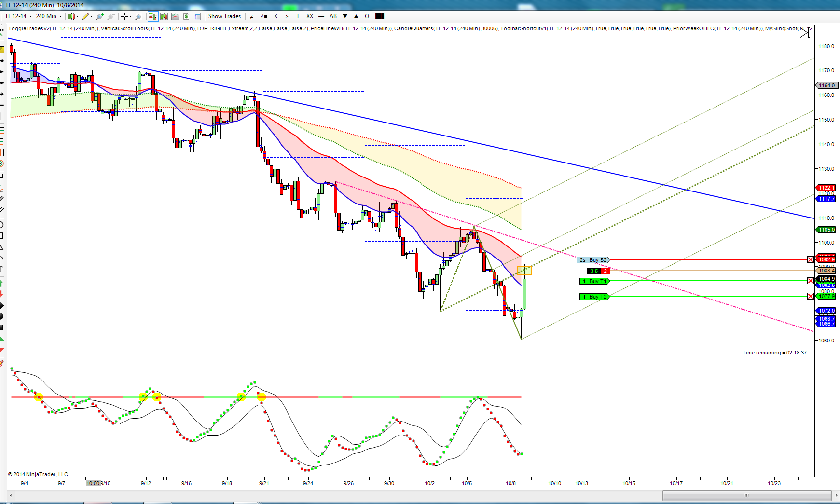840x504 pixels.
Task: Expand the cursor type dropdown arrow
Action: 130,16
